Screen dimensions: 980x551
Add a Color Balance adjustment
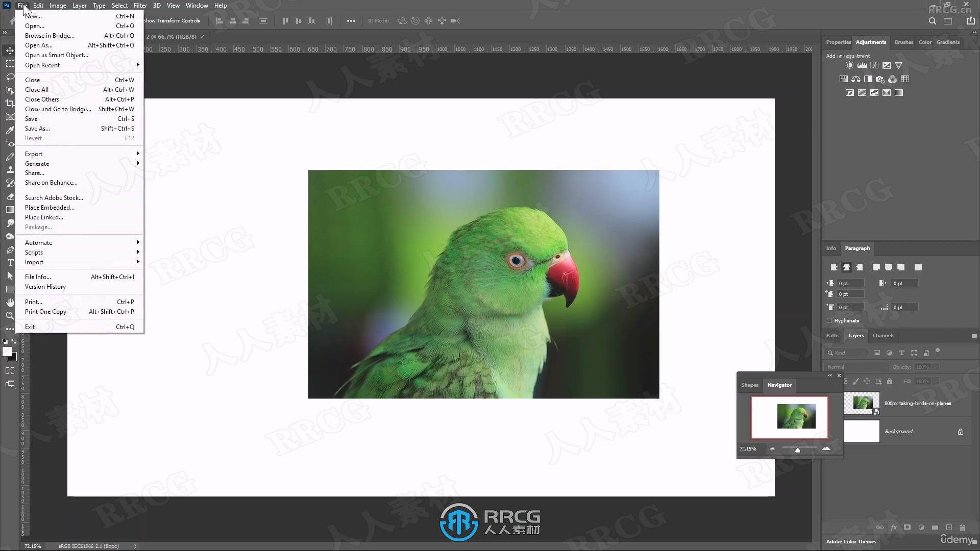pos(856,79)
